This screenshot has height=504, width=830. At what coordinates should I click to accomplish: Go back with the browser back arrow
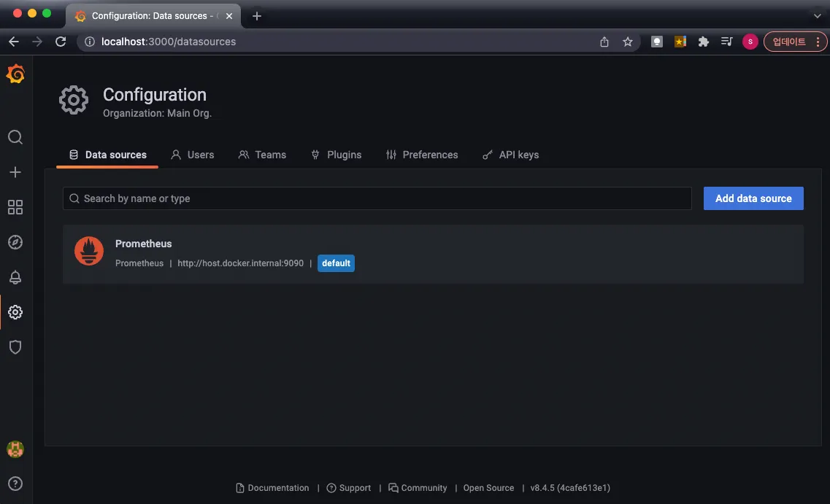(14, 42)
